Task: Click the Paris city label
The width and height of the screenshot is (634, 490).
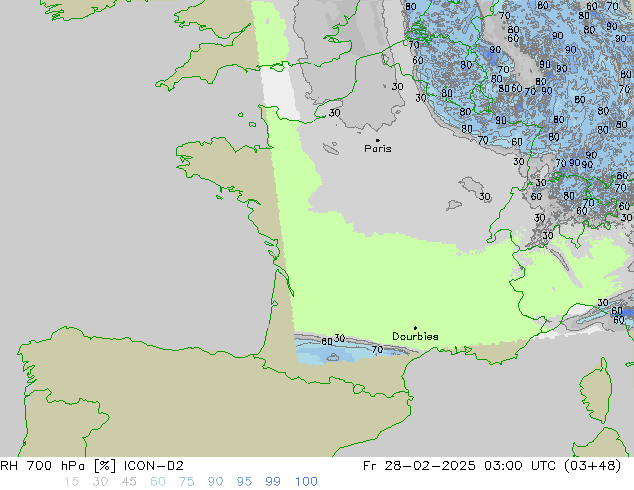Action: (x=378, y=149)
